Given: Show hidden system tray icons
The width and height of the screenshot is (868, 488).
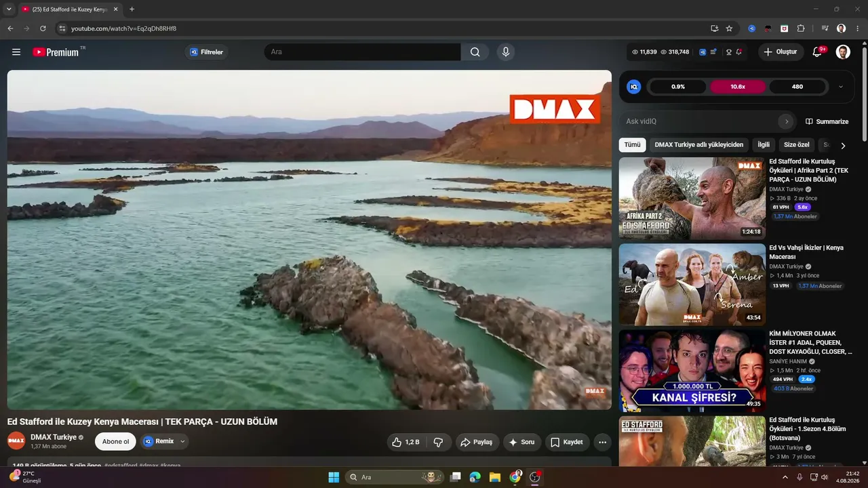Looking at the screenshot, I should (x=785, y=477).
